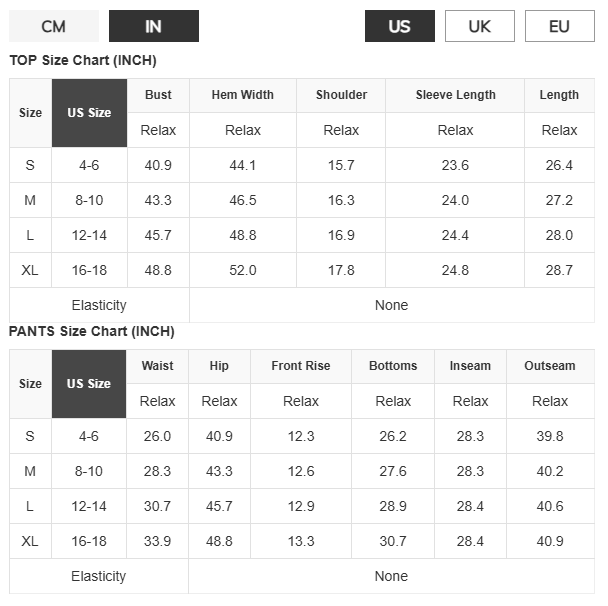
Task: Select the 40.9 bust value for size S
Action: tap(158, 166)
